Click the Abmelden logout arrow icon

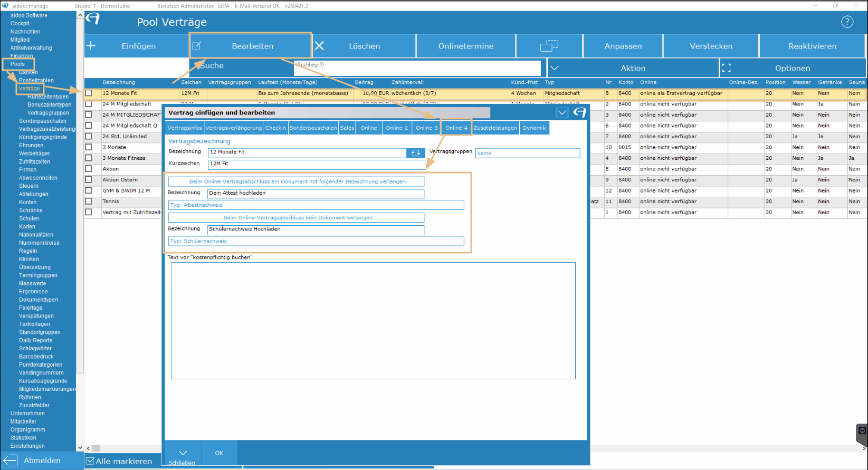11,461
